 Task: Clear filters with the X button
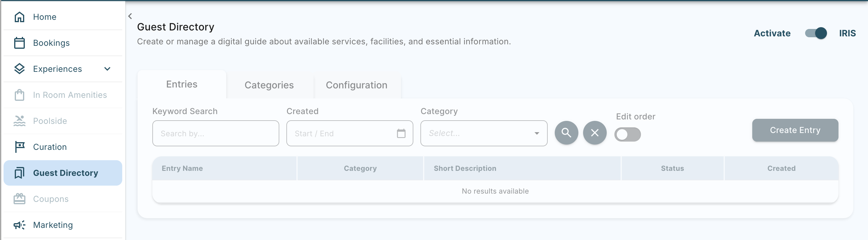594,133
